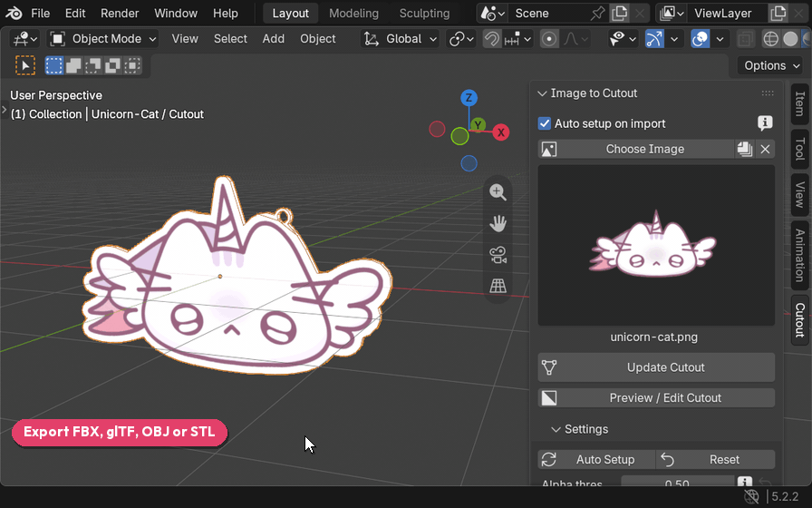Switch to the Sculpting workspace tab
812x508 pixels.
(424, 13)
